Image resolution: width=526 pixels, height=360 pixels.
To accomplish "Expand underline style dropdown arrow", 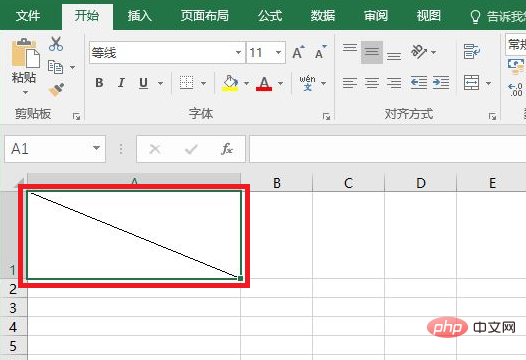I will point(160,83).
